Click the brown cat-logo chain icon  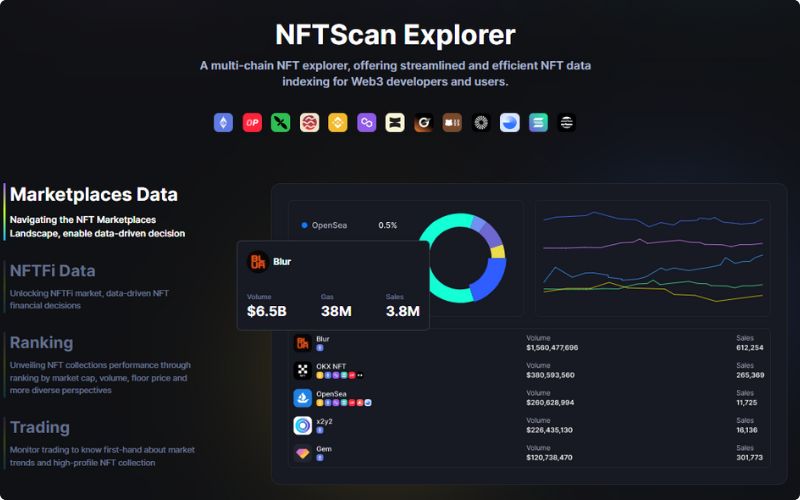pyautogui.click(x=452, y=122)
